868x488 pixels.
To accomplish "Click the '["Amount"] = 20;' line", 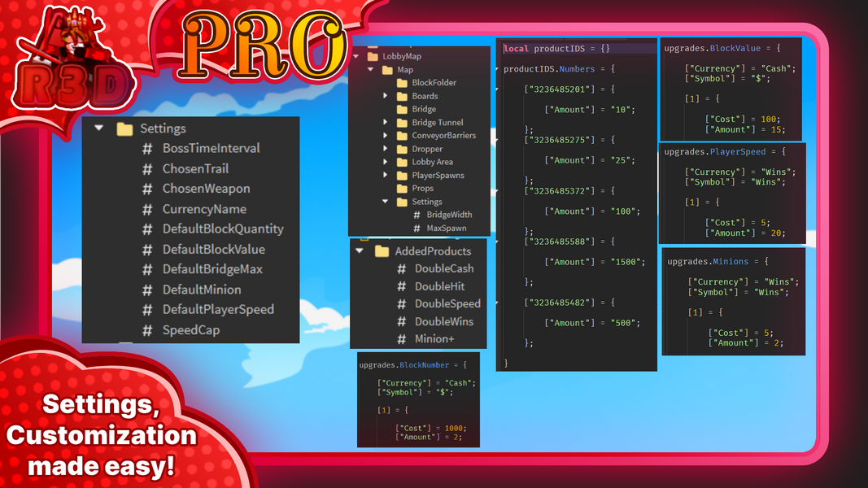I will tap(745, 233).
